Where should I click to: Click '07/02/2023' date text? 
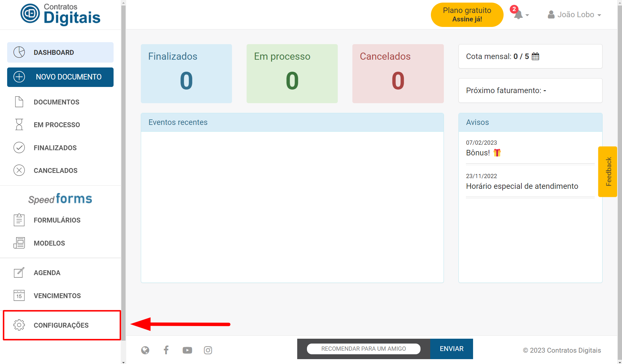coord(482,143)
